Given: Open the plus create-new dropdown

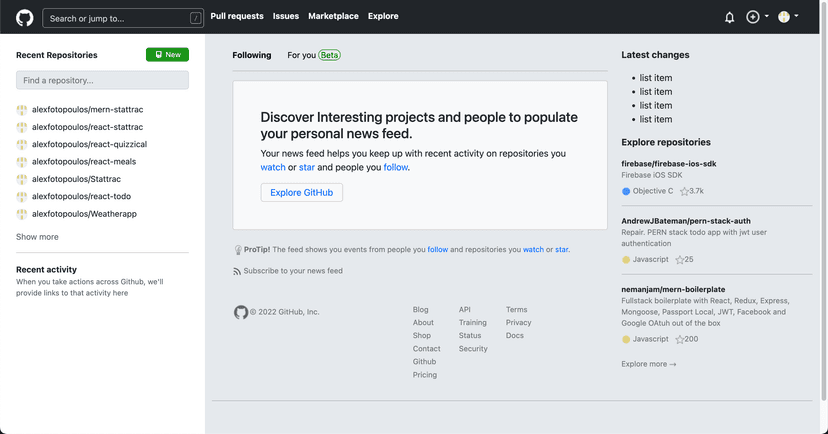Looking at the screenshot, I should [757, 17].
